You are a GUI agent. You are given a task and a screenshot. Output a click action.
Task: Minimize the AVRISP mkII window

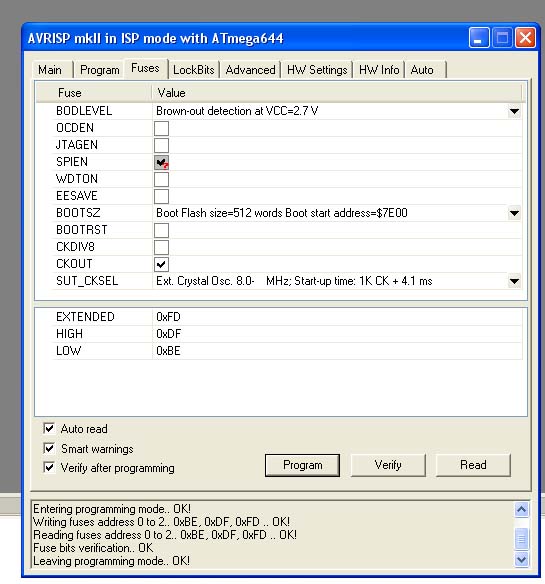[x=479, y=38]
